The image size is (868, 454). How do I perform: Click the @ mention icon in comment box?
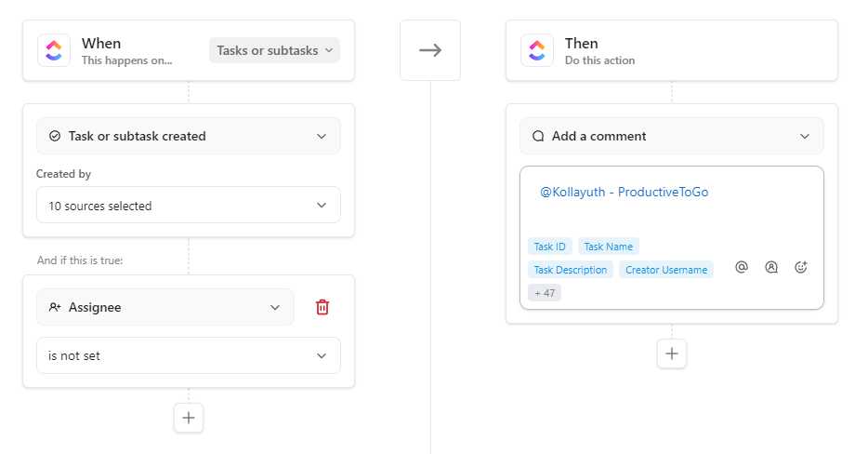742,267
